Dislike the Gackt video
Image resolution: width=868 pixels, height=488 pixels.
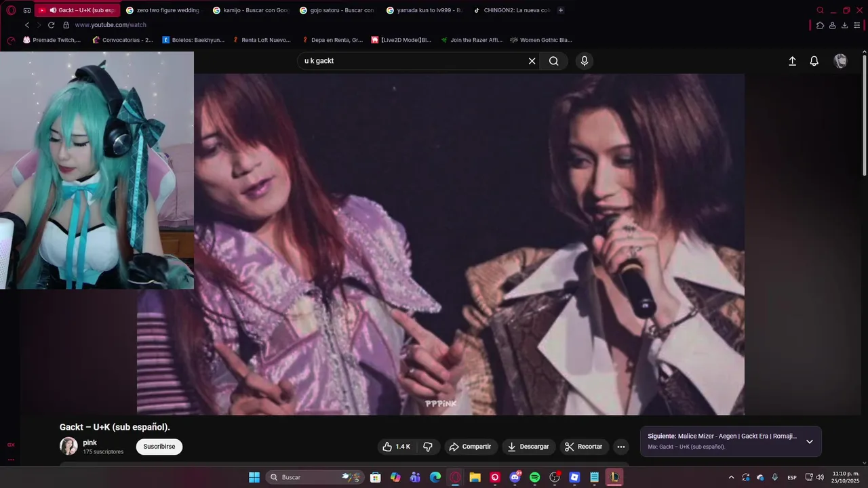pos(428,447)
